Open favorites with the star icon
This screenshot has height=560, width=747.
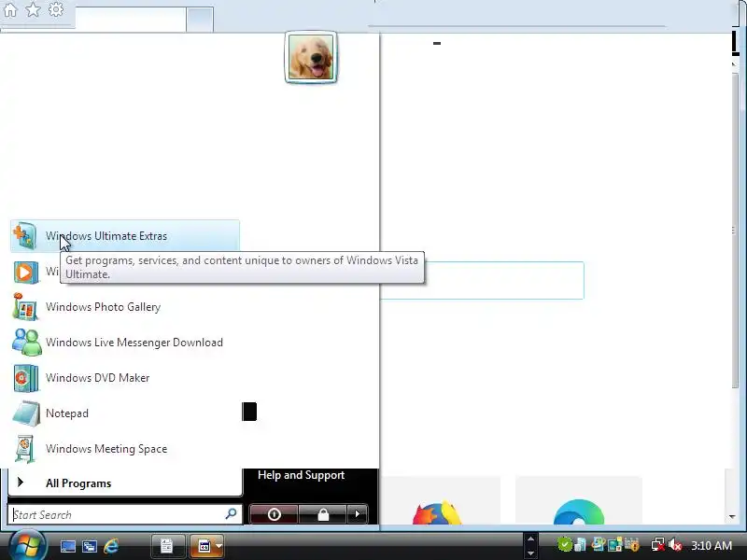[33, 9]
